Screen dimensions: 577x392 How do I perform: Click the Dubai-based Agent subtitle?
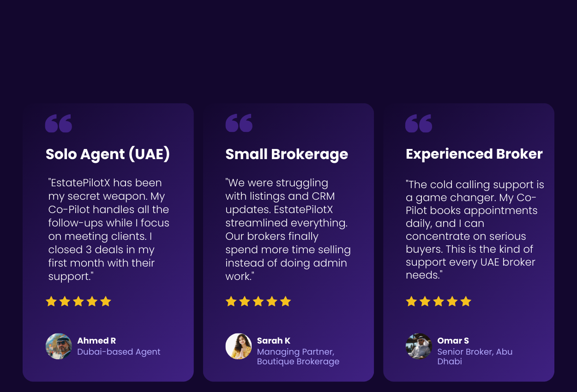119,352
